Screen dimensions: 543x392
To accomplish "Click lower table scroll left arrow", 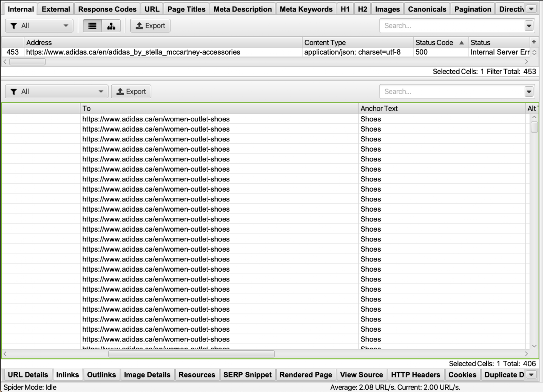I will pos(5,354).
